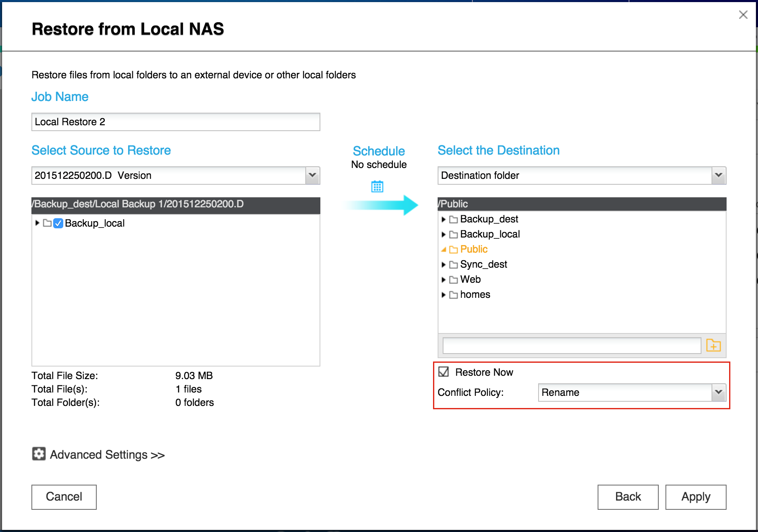Click the Backup_dest folder icon
758x532 pixels.
click(x=453, y=220)
